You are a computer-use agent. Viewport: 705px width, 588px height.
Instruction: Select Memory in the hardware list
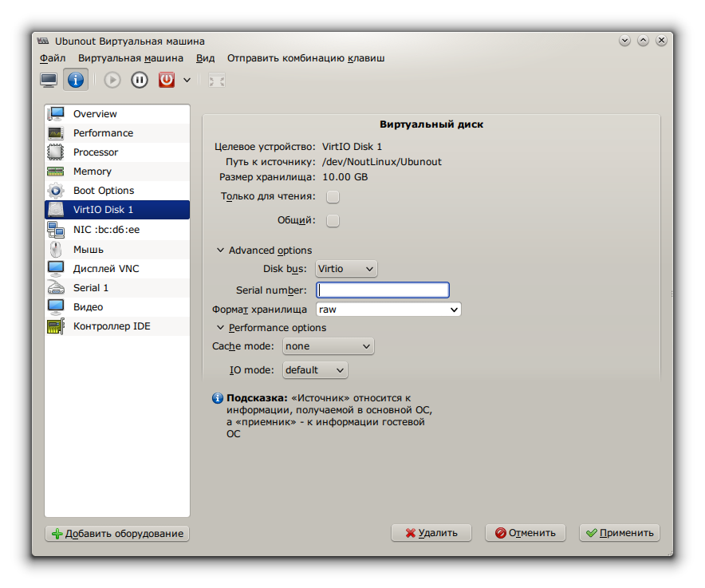pos(93,172)
